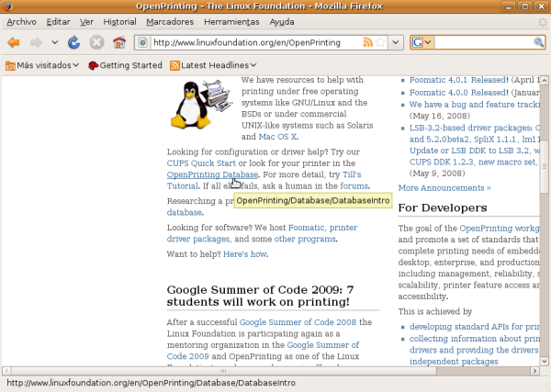This screenshot has height=392, width=551.
Task: Click the Back arrow navigation button
Action: pyautogui.click(x=14, y=42)
